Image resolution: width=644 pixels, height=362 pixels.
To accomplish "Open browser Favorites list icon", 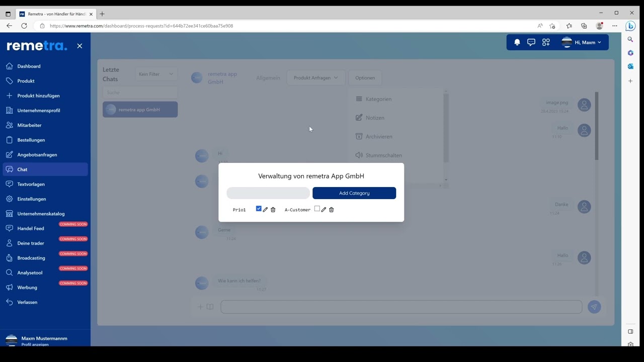I will pos(569,26).
